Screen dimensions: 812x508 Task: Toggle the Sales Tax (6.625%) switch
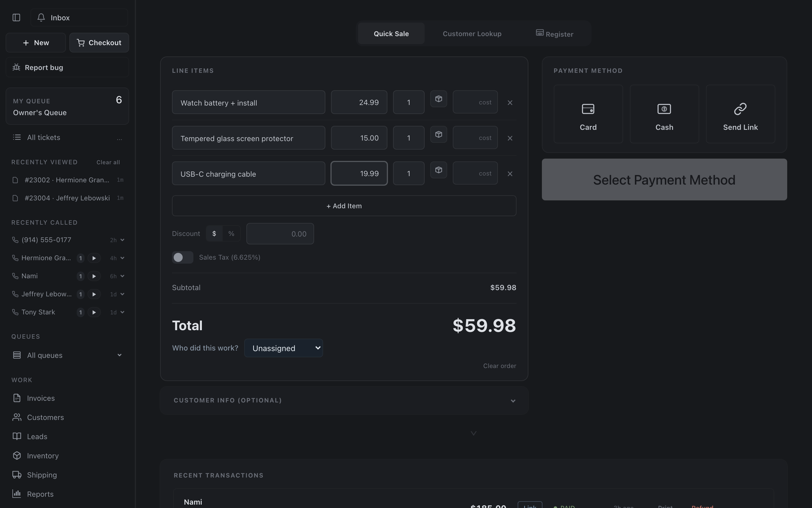click(182, 257)
